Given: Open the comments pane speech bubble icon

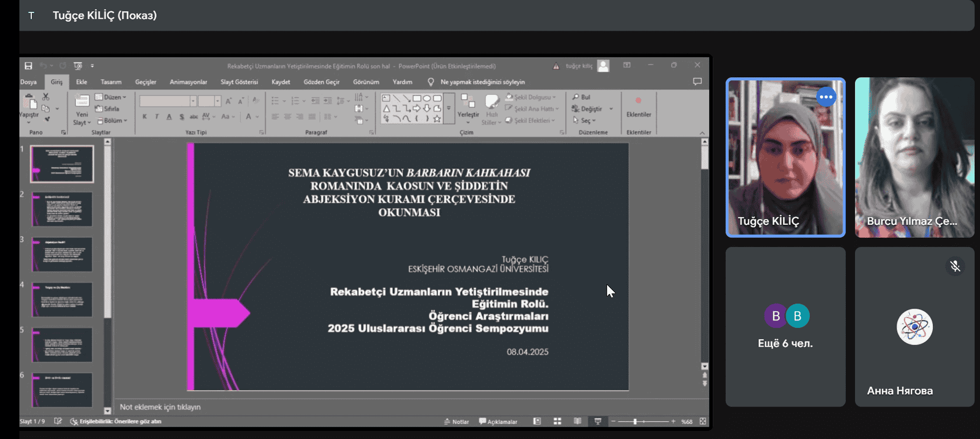Looking at the screenshot, I should pyautogui.click(x=697, y=81).
